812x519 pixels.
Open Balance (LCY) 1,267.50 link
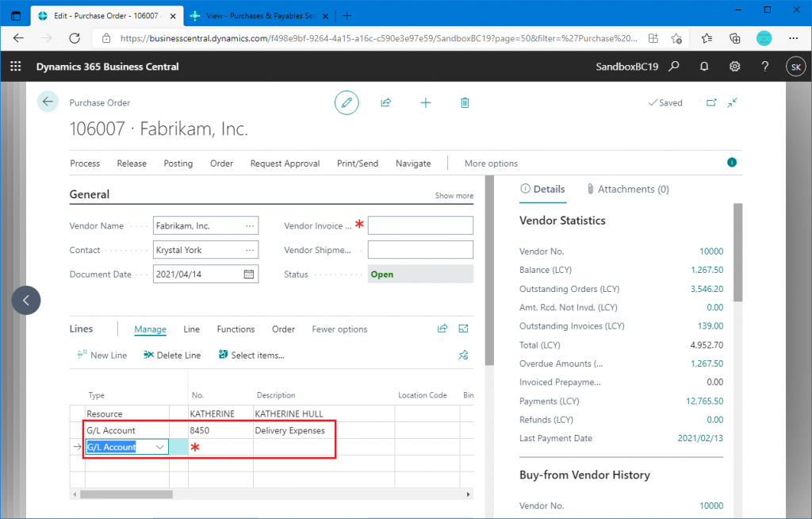pyautogui.click(x=707, y=270)
